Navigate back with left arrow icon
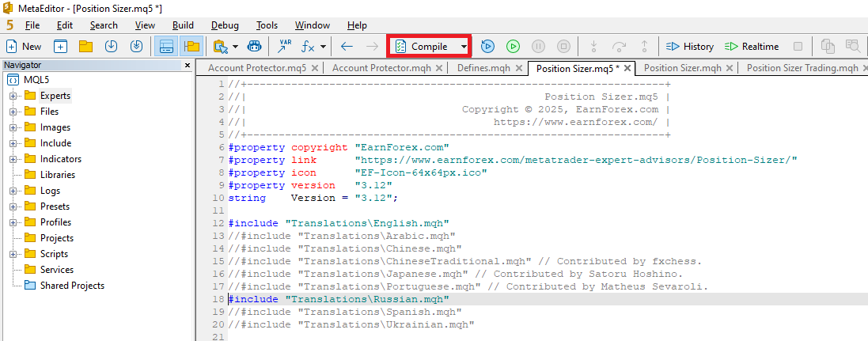 [347, 47]
